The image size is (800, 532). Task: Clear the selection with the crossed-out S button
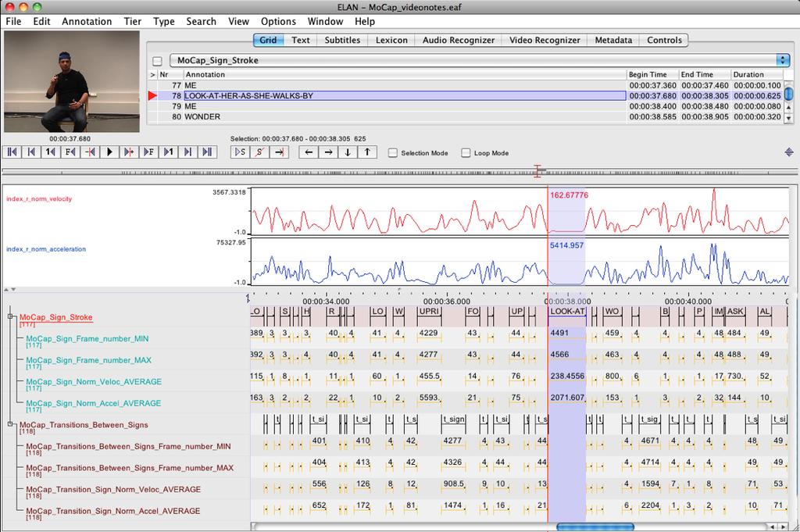[x=259, y=152]
